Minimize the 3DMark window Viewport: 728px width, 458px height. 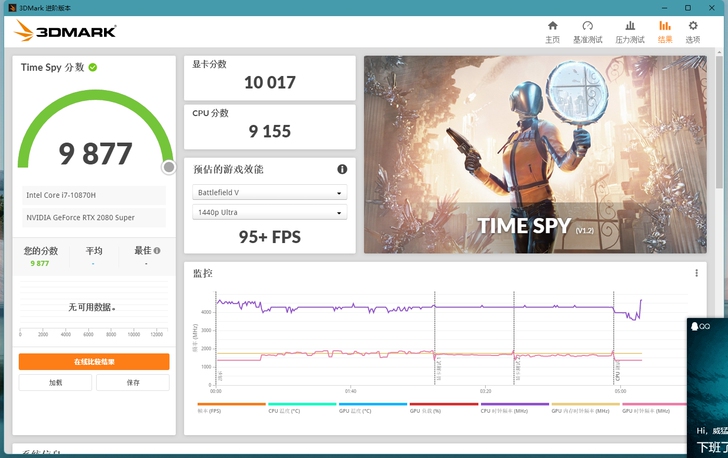tap(664, 8)
